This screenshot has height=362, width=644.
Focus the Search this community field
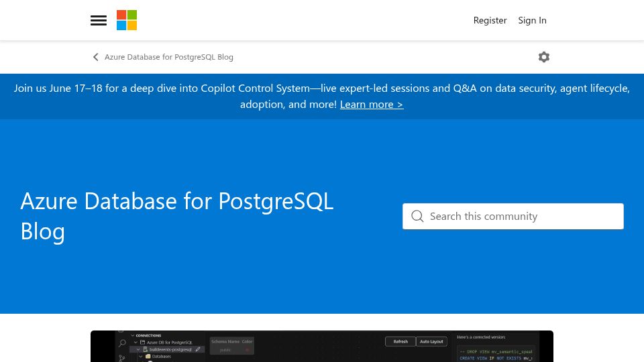(513, 217)
